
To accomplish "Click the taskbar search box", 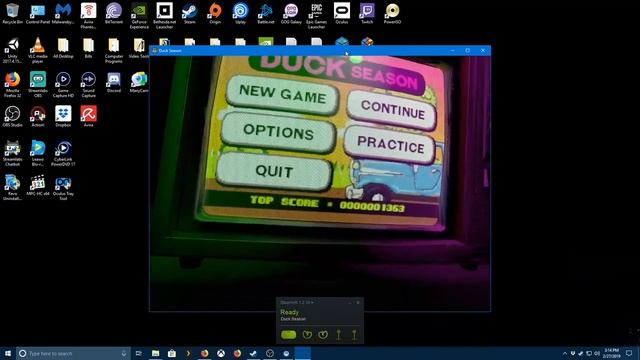I will pos(73,353).
